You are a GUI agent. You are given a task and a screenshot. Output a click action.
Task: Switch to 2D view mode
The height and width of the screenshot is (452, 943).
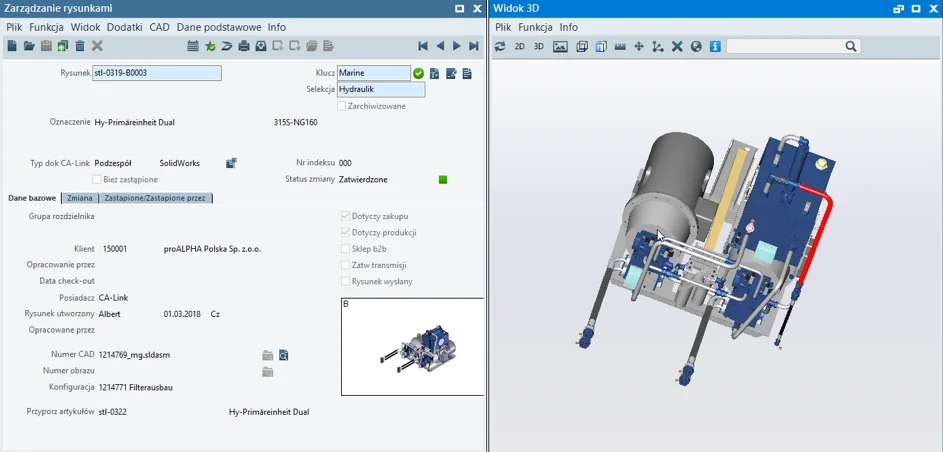(520, 46)
